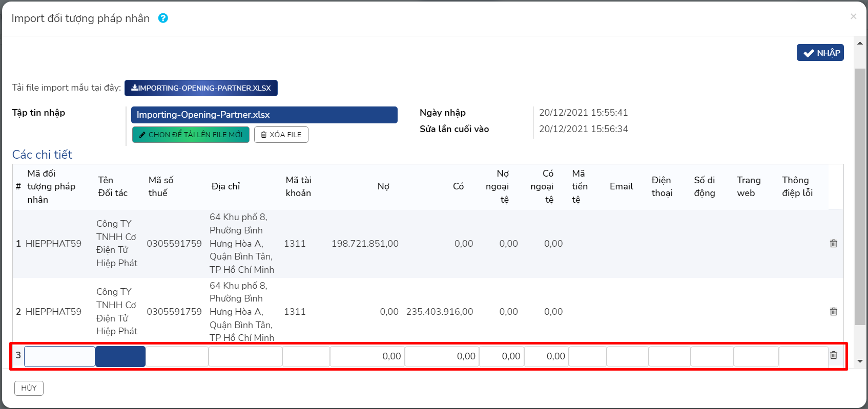Image resolution: width=868 pixels, height=409 pixels.
Task: Focus row 3 Địa chỉ input
Action: pyautogui.click(x=245, y=356)
